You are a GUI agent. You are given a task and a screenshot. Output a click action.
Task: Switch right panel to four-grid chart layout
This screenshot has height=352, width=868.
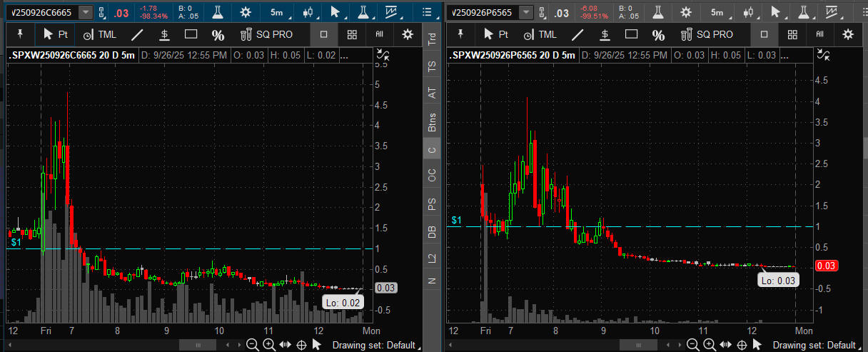(792, 34)
